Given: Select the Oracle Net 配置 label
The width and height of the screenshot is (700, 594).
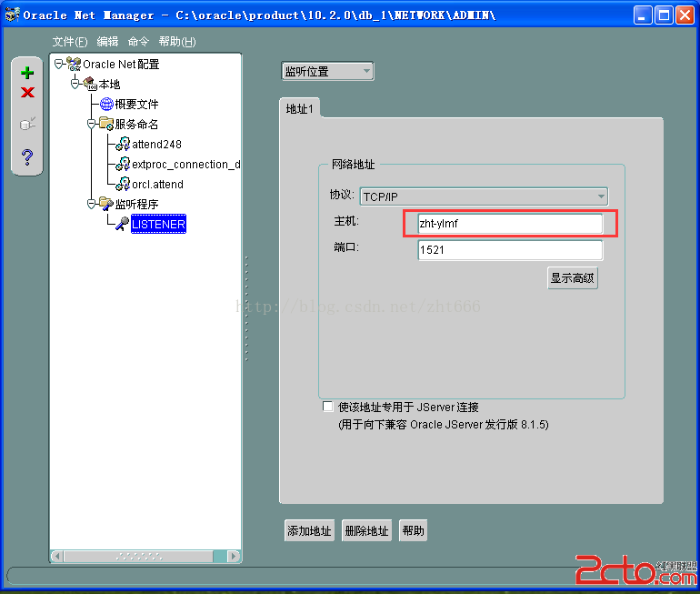Looking at the screenshot, I should coord(121,65).
